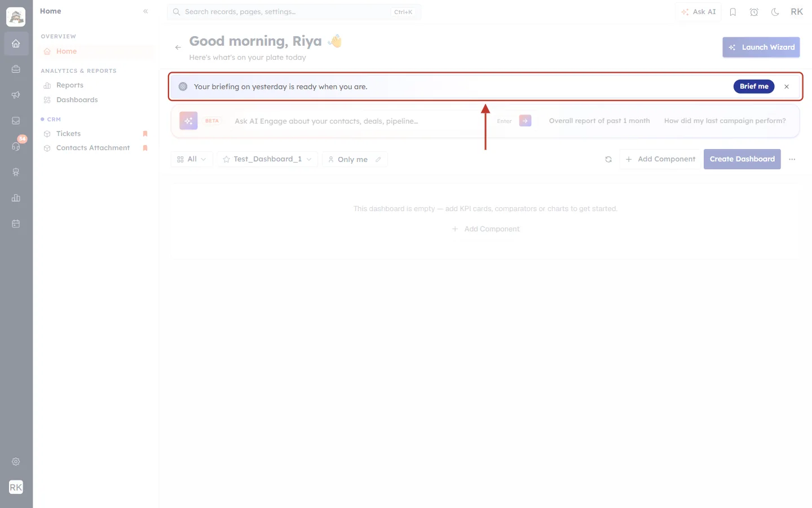
Task: Open the three-dot more options menu
Action: [x=792, y=159]
